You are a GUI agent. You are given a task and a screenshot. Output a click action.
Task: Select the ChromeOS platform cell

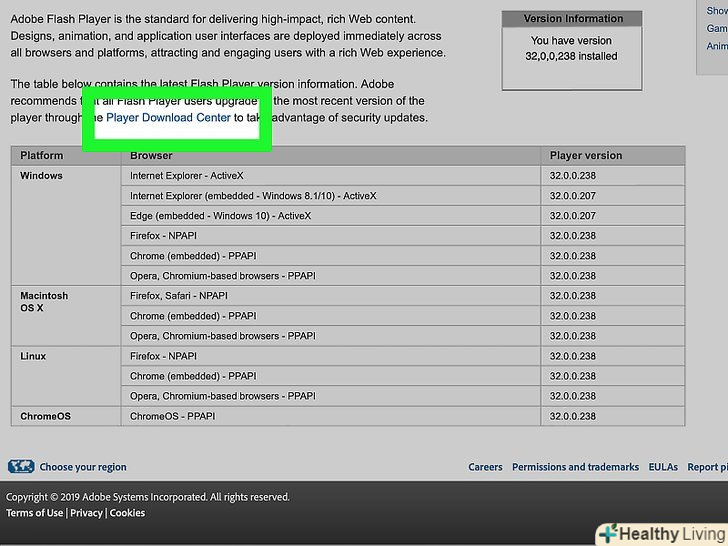point(66,416)
